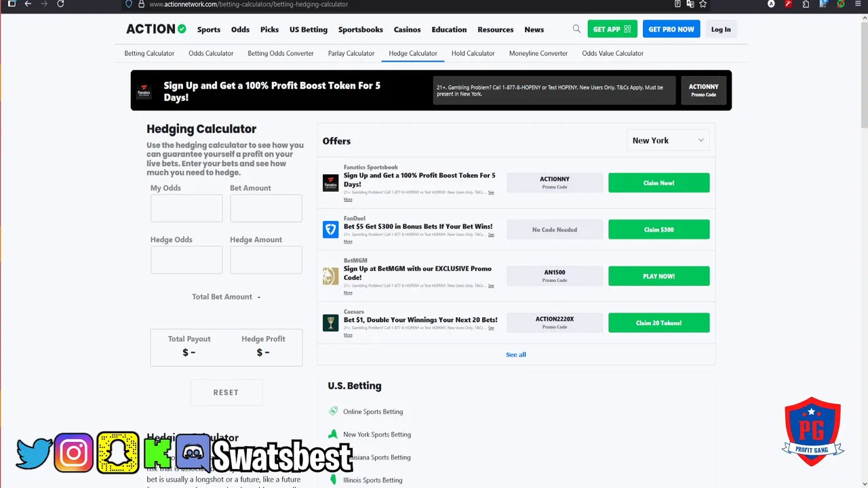Switch to Hold Calculator tab
Screen dimensions: 868x488
[473, 53]
